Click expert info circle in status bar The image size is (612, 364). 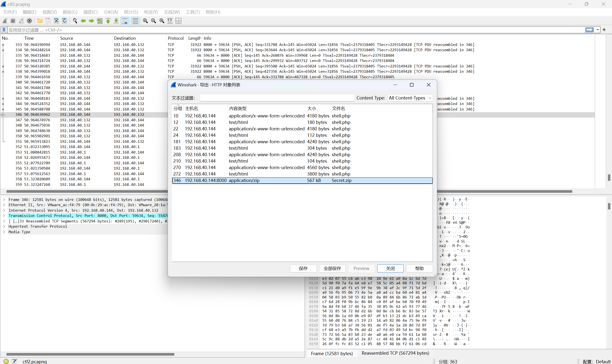(6, 361)
